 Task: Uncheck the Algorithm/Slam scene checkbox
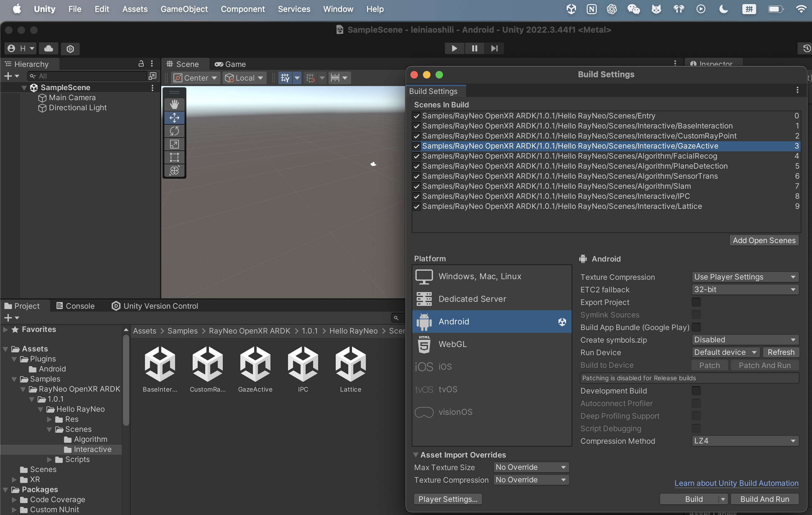pos(417,186)
